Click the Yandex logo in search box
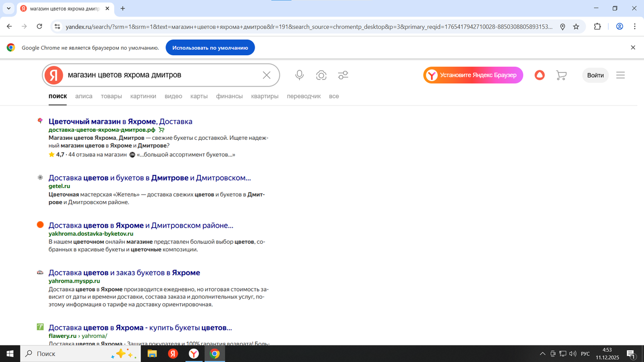This screenshot has height=362, width=644. [53, 75]
